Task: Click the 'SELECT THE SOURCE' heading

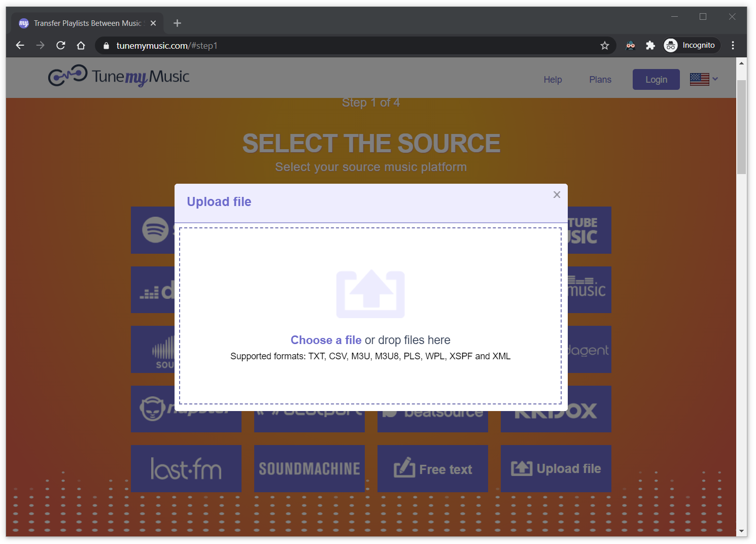Action: point(371,143)
